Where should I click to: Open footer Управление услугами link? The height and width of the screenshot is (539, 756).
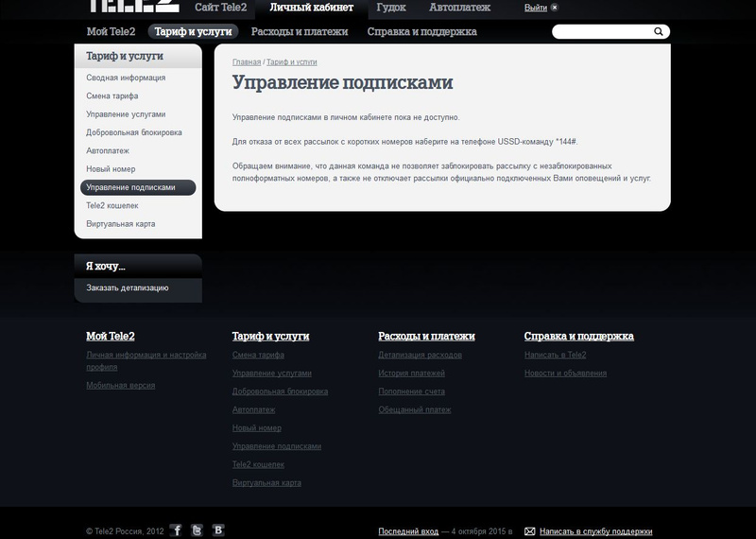click(x=272, y=374)
